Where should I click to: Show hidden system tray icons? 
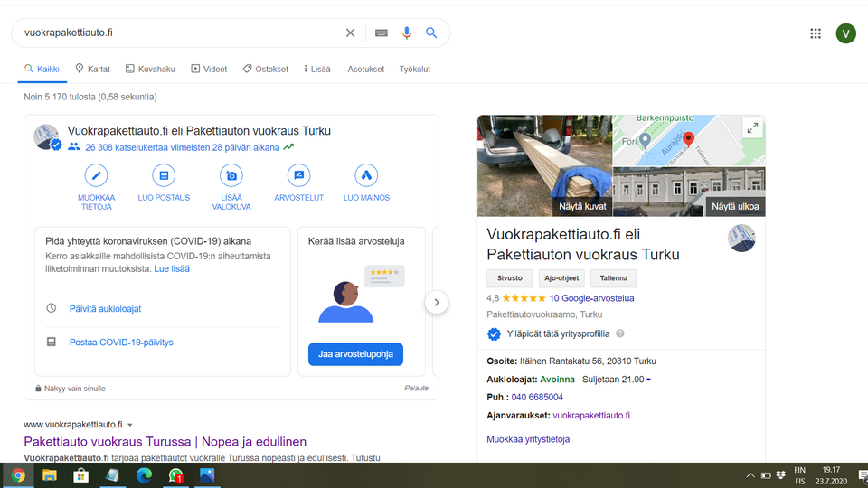pos(750,475)
